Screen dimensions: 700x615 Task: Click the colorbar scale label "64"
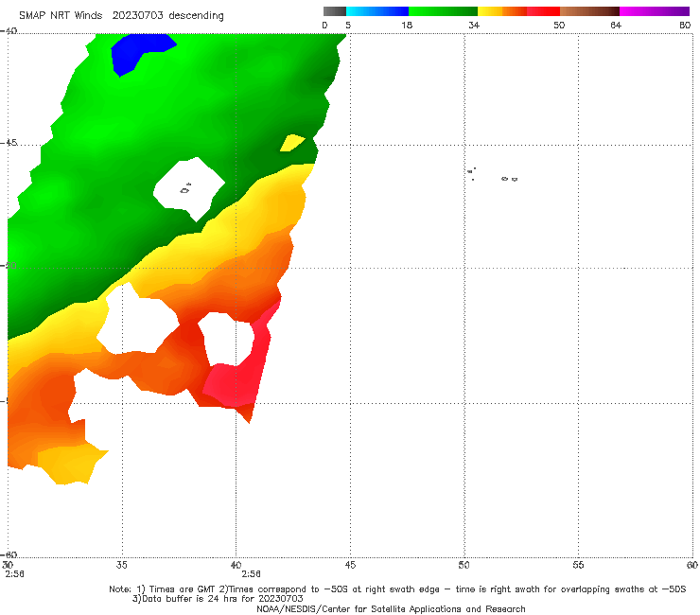click(616, 25)
